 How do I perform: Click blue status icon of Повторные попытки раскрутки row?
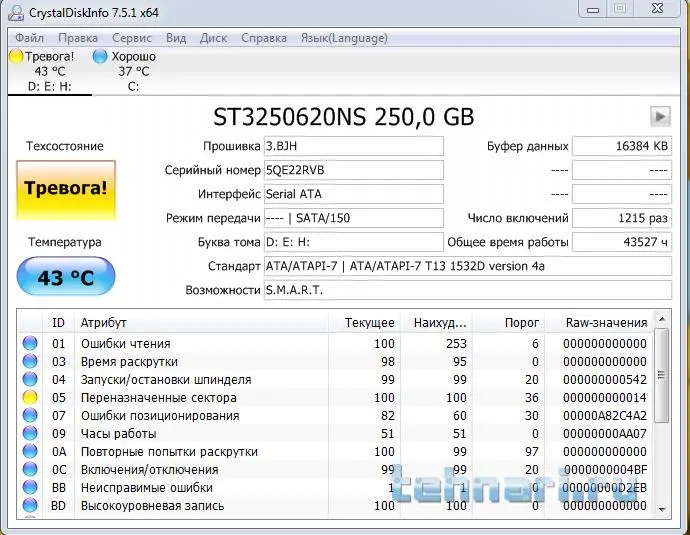(30, 451)
